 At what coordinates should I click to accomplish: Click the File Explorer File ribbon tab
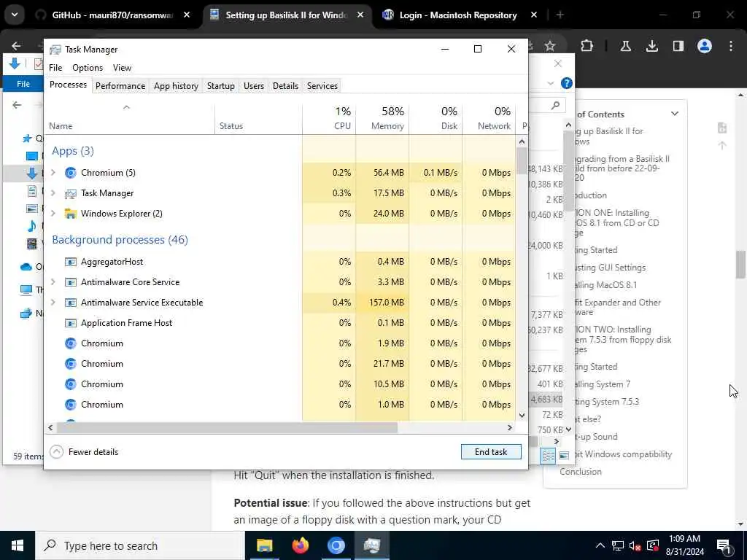click(23, 84)
